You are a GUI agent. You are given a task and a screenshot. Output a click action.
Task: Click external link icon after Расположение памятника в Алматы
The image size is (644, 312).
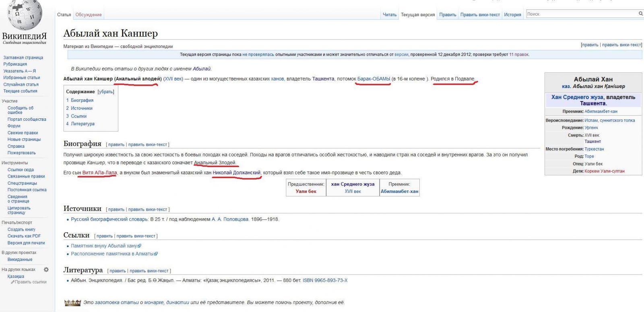click(x=156, y=254)
